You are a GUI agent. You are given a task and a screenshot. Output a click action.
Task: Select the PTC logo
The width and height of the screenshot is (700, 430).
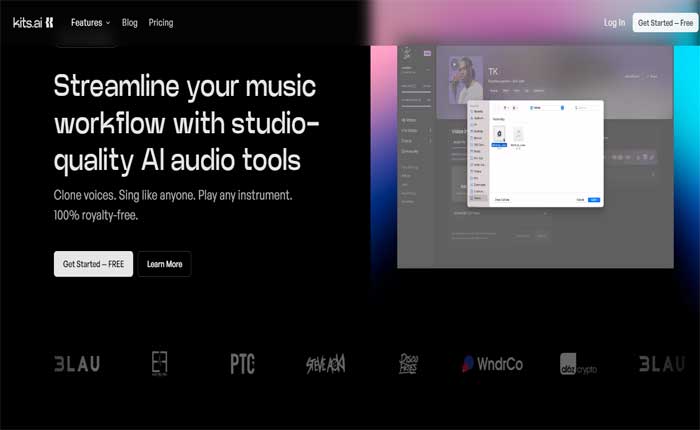pyautogui.click(x=242, y=363)
